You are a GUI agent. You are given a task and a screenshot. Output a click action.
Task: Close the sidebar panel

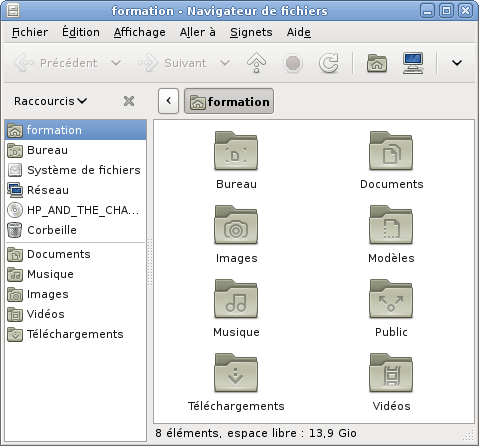click(x=129, y=101)
